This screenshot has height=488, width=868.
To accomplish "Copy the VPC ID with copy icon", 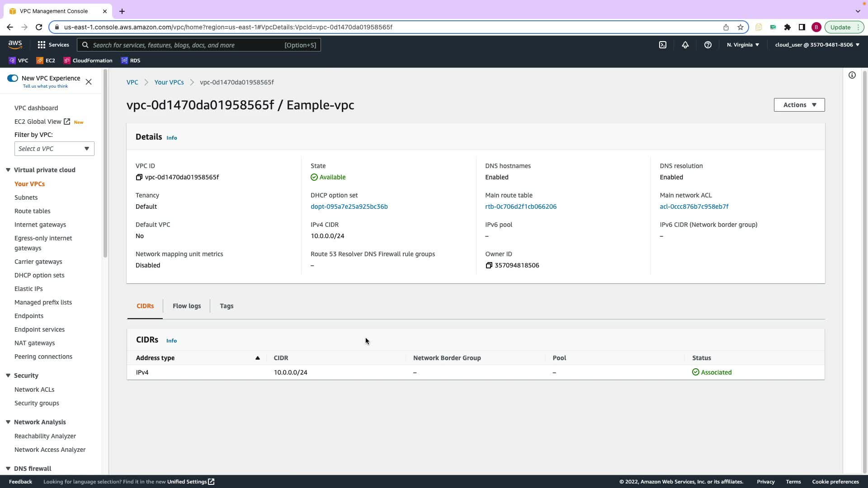I will coord(139,177).
